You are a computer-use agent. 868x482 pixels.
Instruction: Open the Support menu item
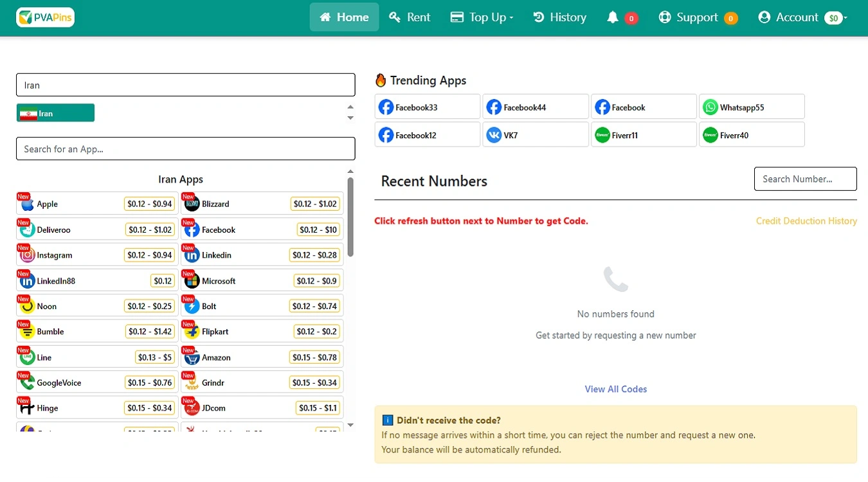point(698,17)
